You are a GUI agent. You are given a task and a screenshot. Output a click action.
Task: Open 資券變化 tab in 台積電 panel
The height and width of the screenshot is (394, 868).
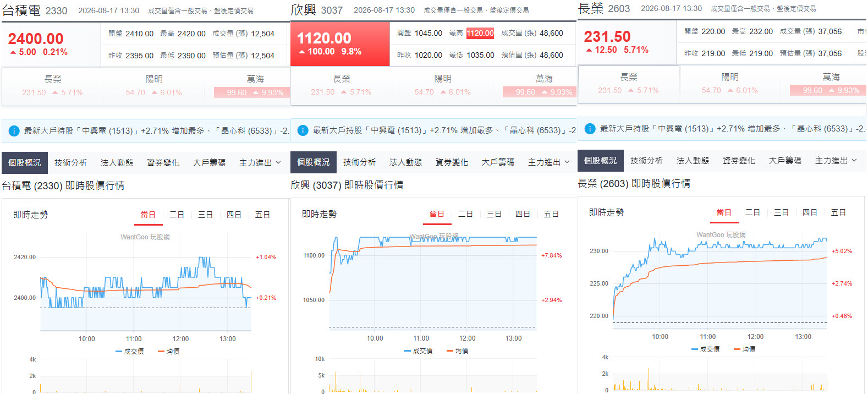coord(163,162)
